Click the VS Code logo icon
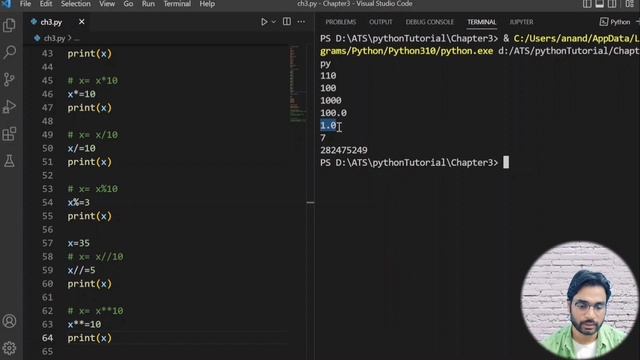640x360 pixels. pyautogui.click(x=7, y=4)
